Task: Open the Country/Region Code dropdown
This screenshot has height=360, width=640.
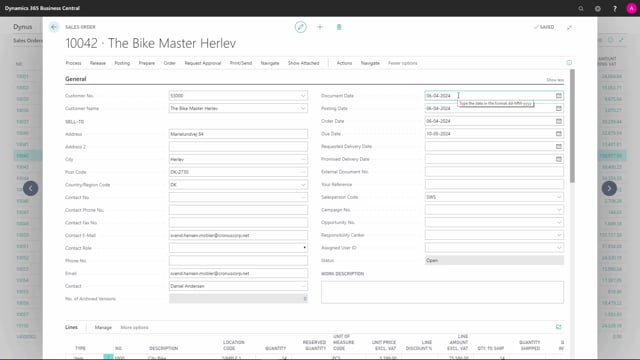Action: click(x=303, y=184)
